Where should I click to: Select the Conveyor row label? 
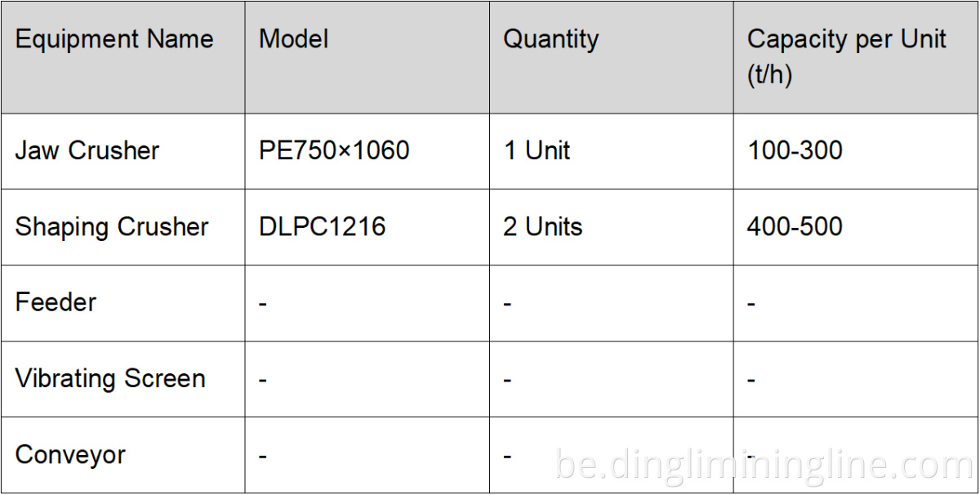70,455
